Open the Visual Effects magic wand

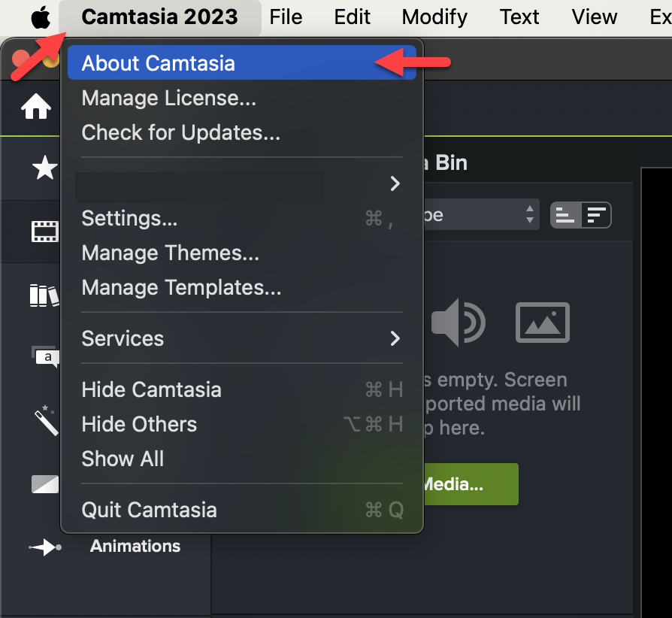pyautogui.click(x=45, y=420)
